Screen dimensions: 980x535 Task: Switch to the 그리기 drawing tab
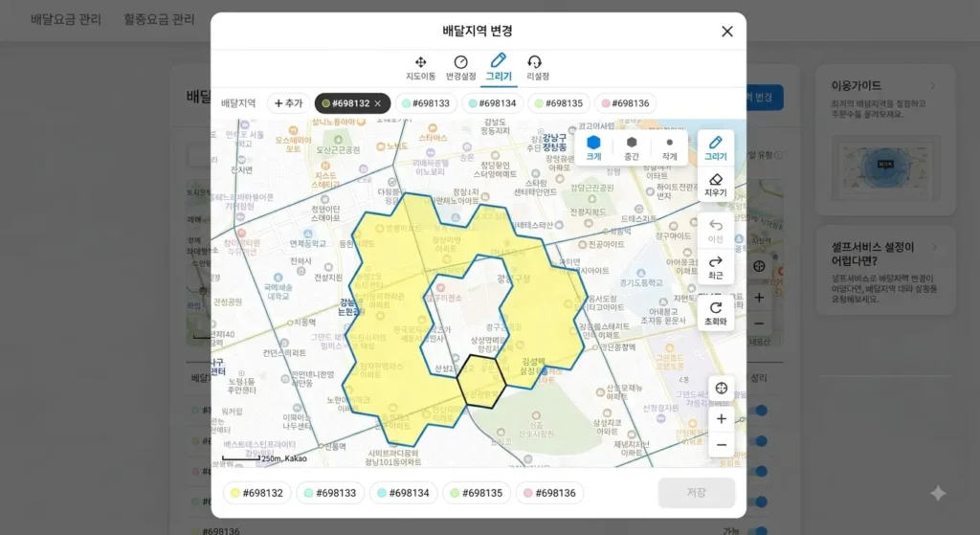pos(498,68)
